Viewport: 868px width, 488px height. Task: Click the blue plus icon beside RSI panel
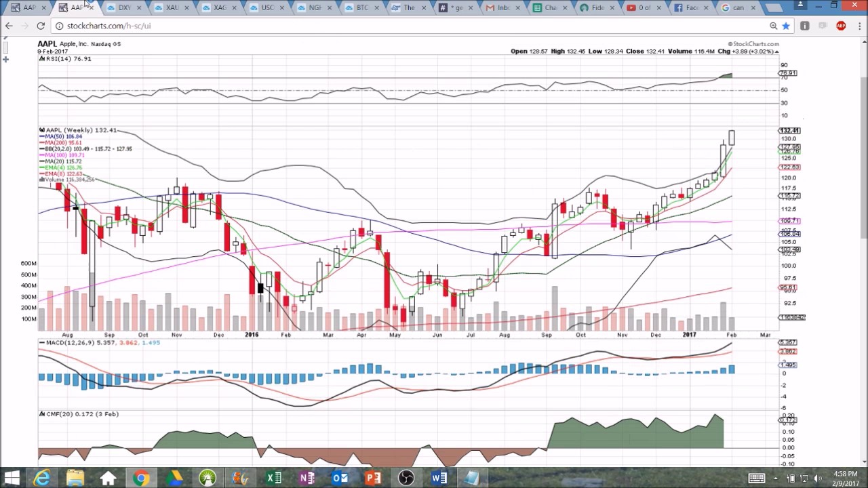pyautogui.click(x=5, y=59)
